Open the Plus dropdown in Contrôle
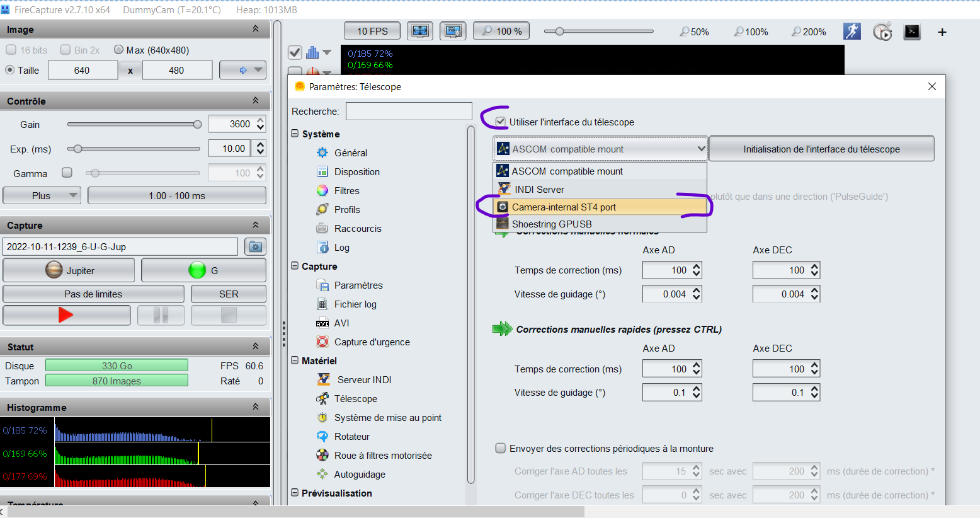The image size is (980, 518). coord(42,195)
